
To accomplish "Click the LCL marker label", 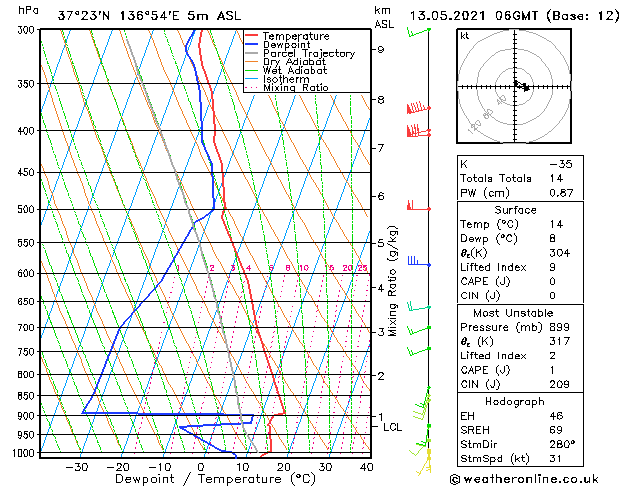I will click(x=393, y=427).
